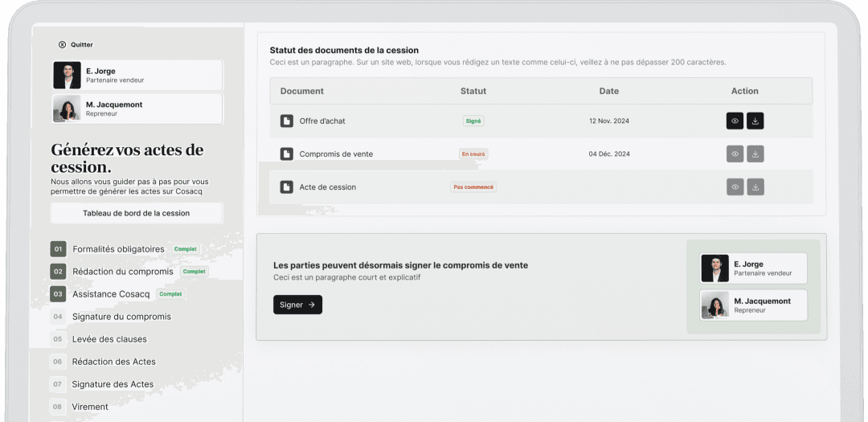868x422 pixels.
Task: Click the Offre d'achat document name
Action: coord(322,121)
